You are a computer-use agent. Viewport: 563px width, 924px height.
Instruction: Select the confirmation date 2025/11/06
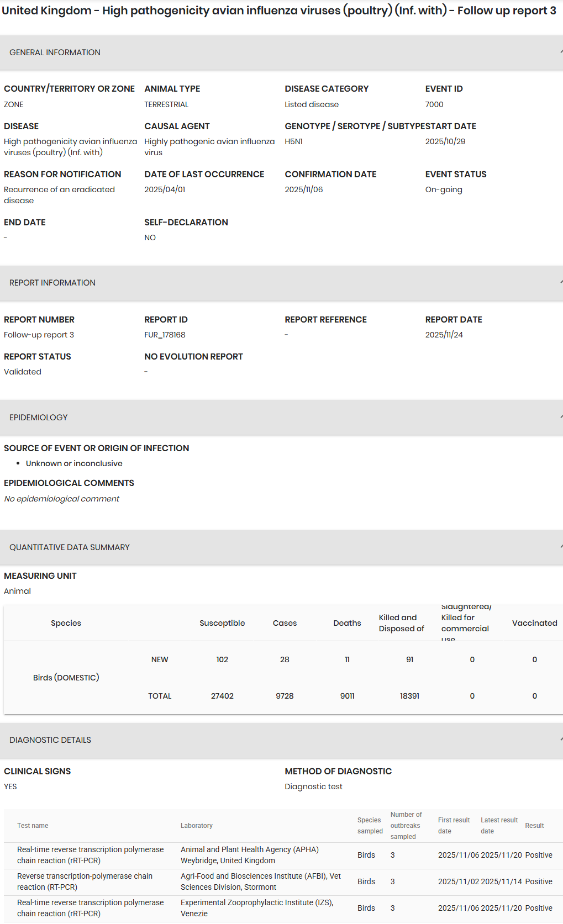(x=304, y=189)
